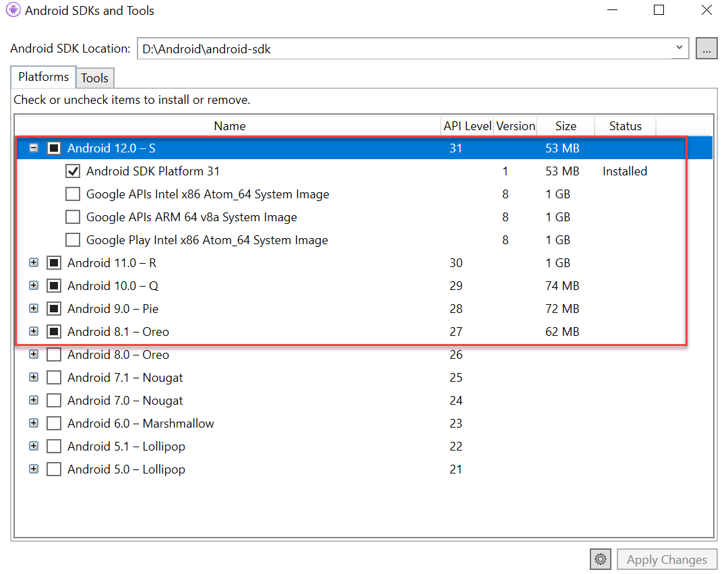Uncheck Android SDK Platform 31
This screenshot has height=574, width=728.
(x=73, y=171)
